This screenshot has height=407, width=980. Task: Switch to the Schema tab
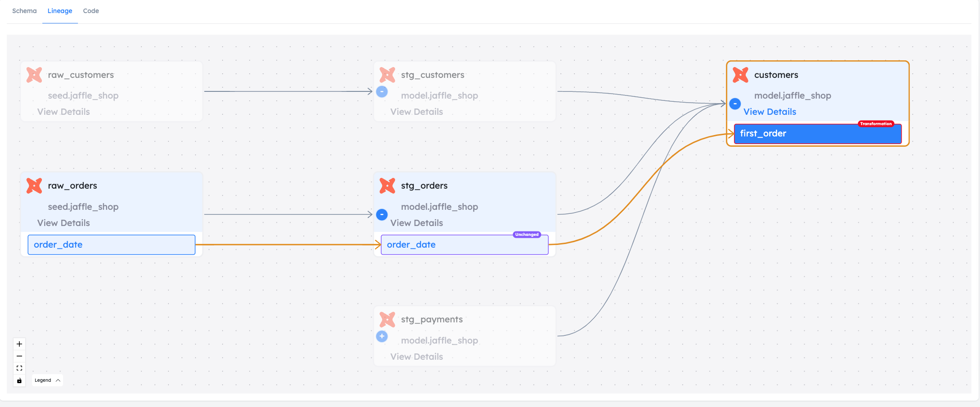24,11
